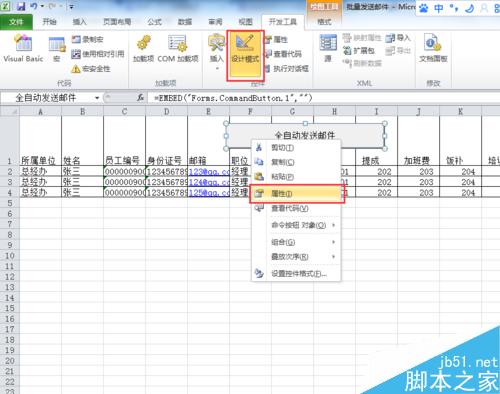Screen dimensions: 500x394
Task: Switch to Insert (插入) ribbon tab
Action: (x=79, y=22)
